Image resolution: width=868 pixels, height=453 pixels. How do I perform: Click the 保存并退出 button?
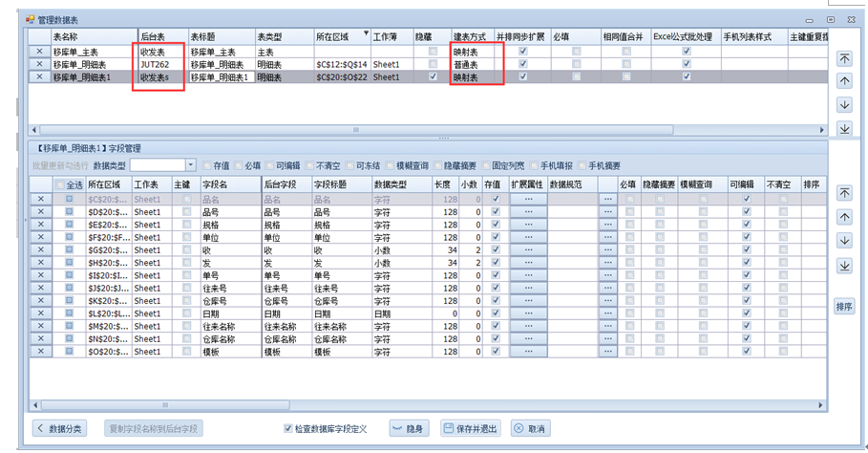click(469, 429)
